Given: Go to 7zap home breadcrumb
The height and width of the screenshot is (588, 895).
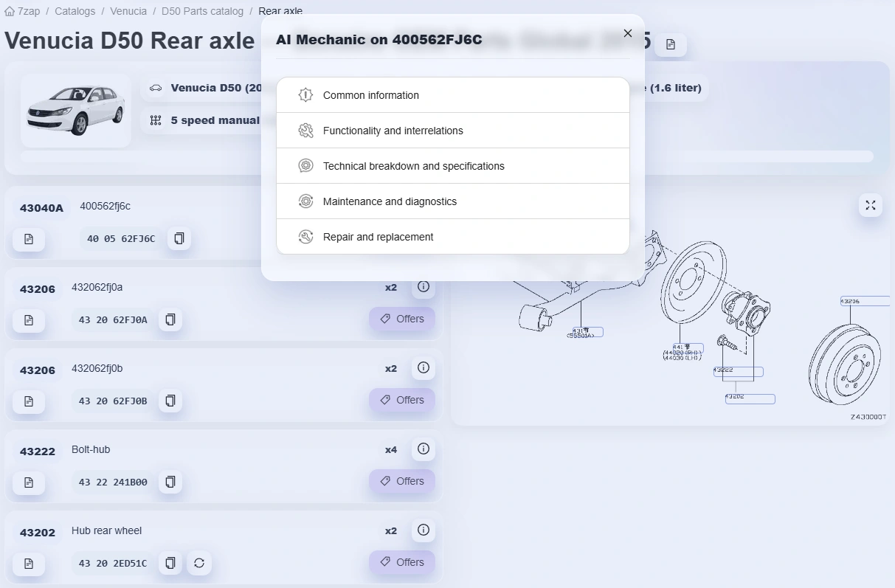Looking at the screenshot, I should click(22, 11).
